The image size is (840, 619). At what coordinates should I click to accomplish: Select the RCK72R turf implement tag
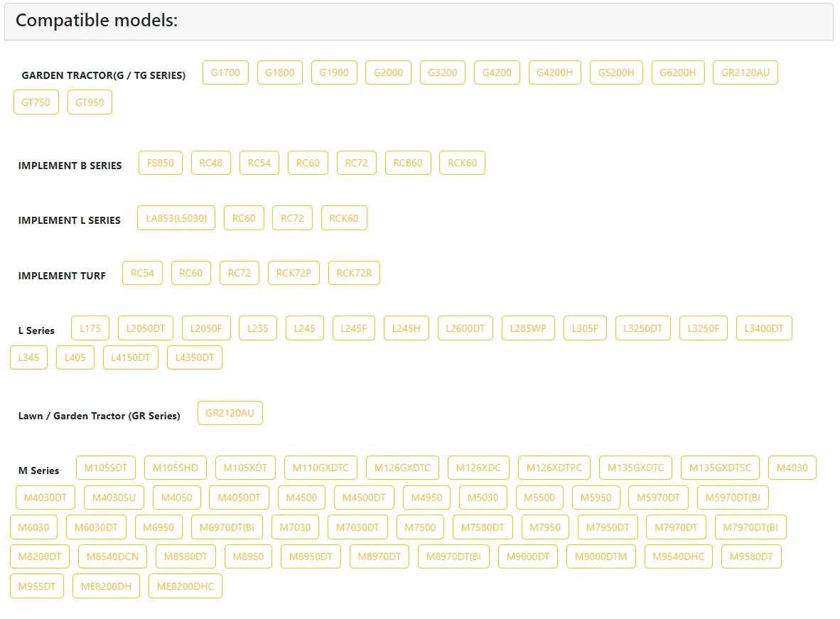pyautogui.click(x=354, y=274)
